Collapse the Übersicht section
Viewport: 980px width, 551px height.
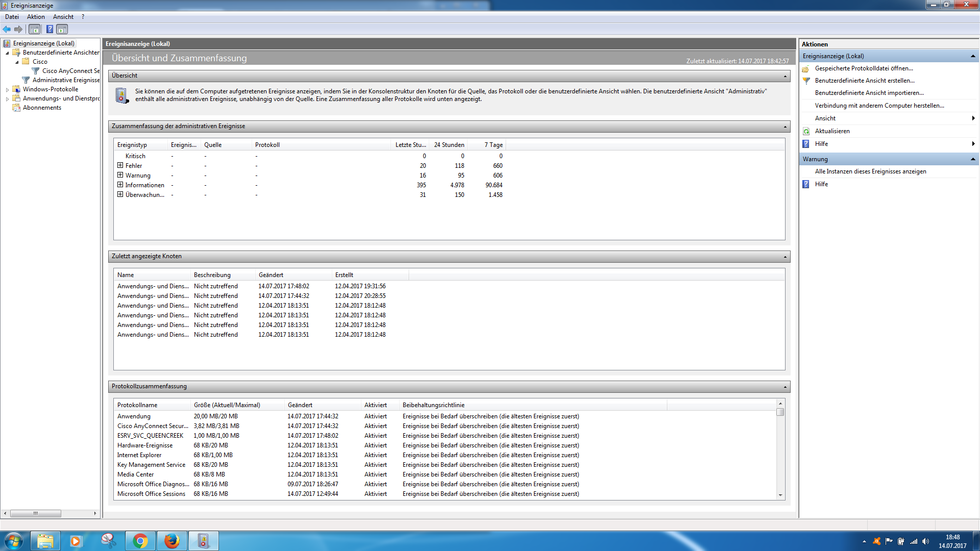point(785,76)
